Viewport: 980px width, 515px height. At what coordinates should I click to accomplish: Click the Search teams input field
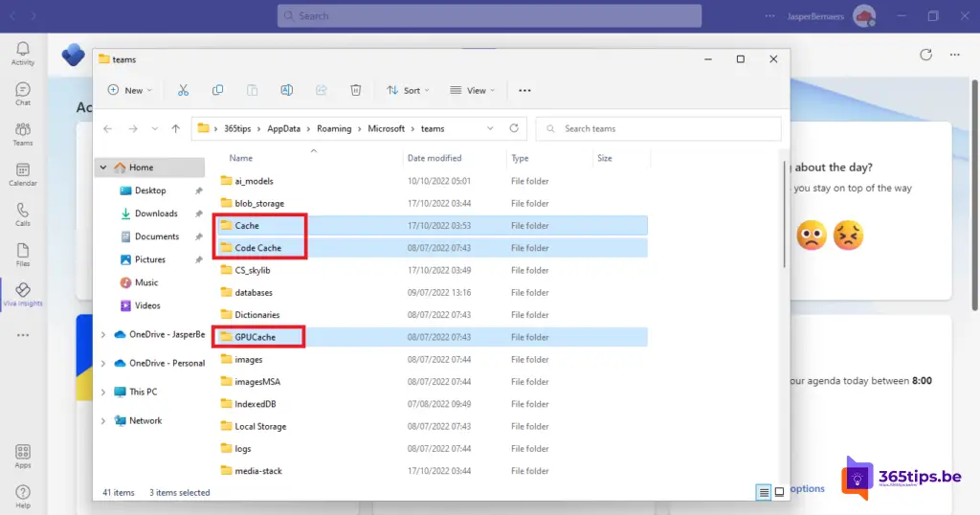pos(658,128)
